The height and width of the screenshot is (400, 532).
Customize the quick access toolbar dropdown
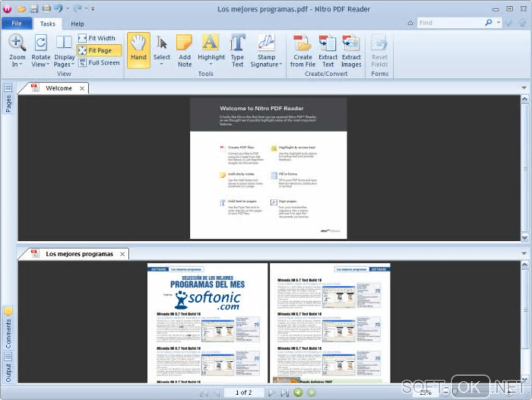point(93,9)
